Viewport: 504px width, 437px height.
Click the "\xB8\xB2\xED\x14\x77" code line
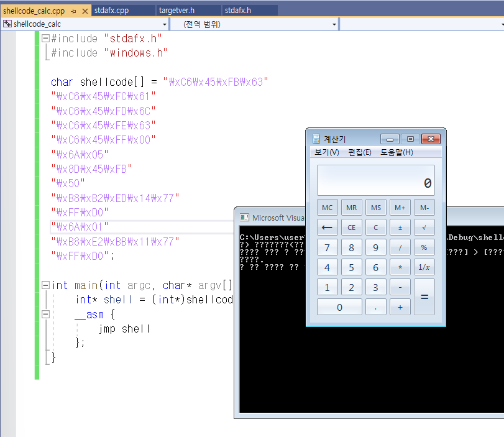point(115,198)
